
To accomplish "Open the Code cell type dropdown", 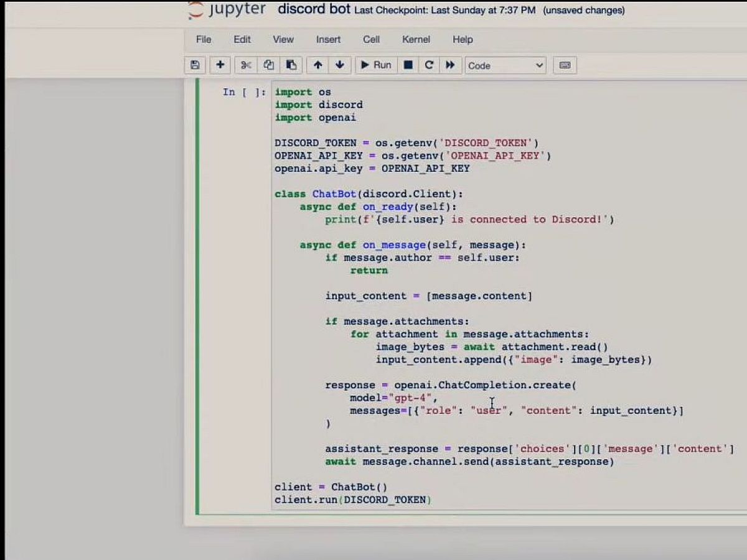I will pos(505,65).
